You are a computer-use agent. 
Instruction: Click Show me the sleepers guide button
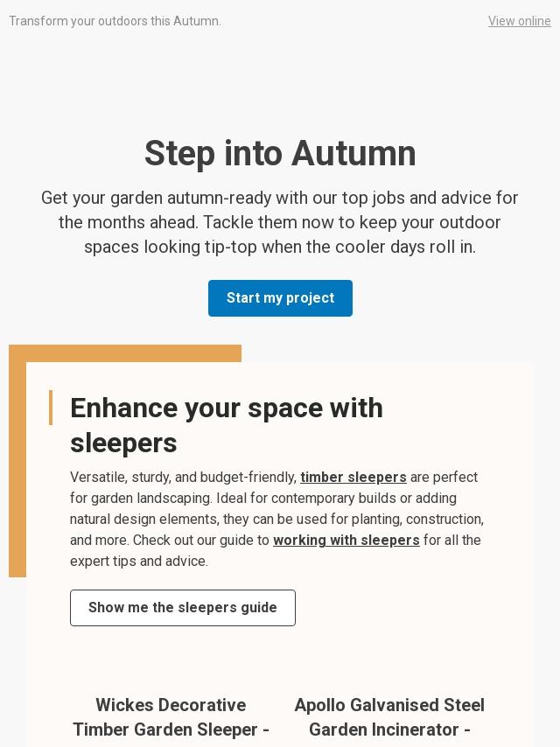coord(183,608)
